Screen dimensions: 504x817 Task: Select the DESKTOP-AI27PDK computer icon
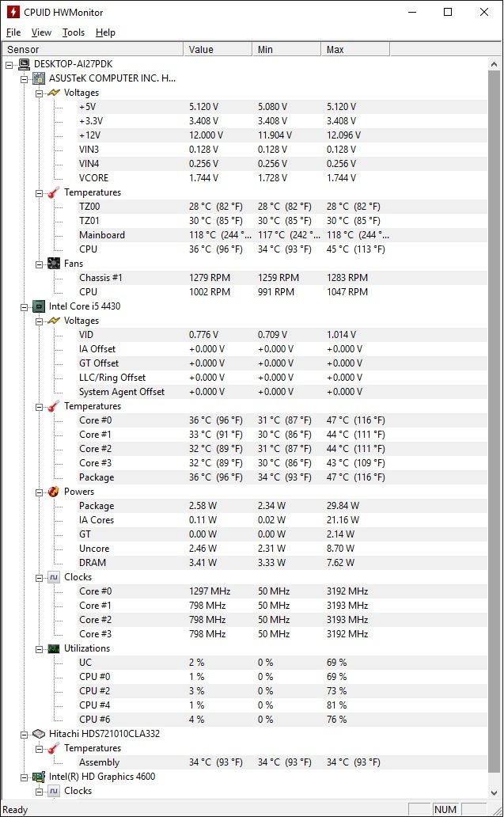pos(24,64)
